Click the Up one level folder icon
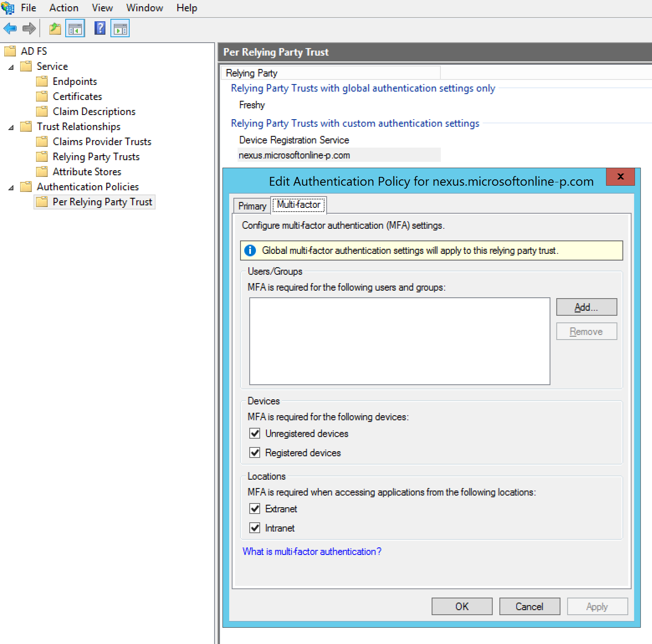This screenshot has width=652, height=644. click(55, 28)
